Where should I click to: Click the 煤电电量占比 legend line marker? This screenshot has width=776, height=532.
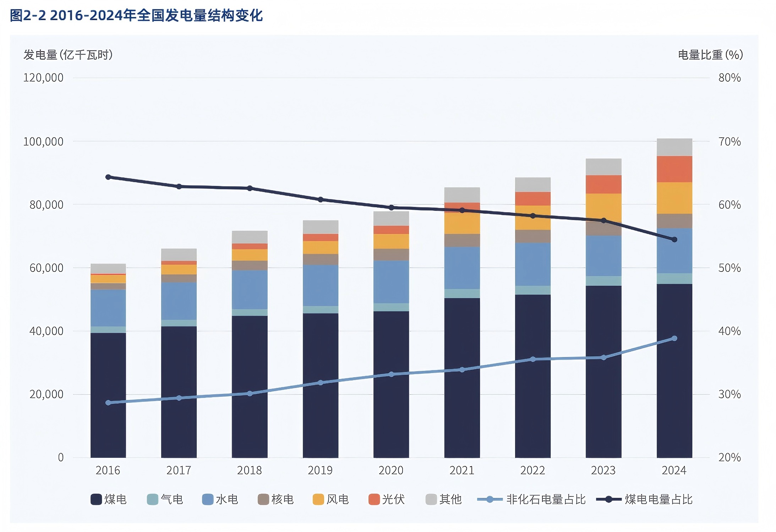coord(608,499)
